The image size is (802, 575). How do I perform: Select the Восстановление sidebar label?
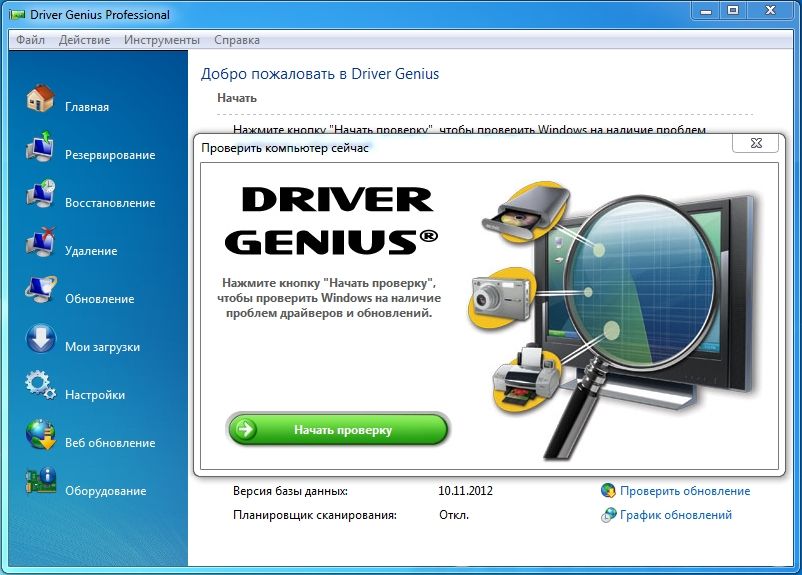click(x=110, y=203)
